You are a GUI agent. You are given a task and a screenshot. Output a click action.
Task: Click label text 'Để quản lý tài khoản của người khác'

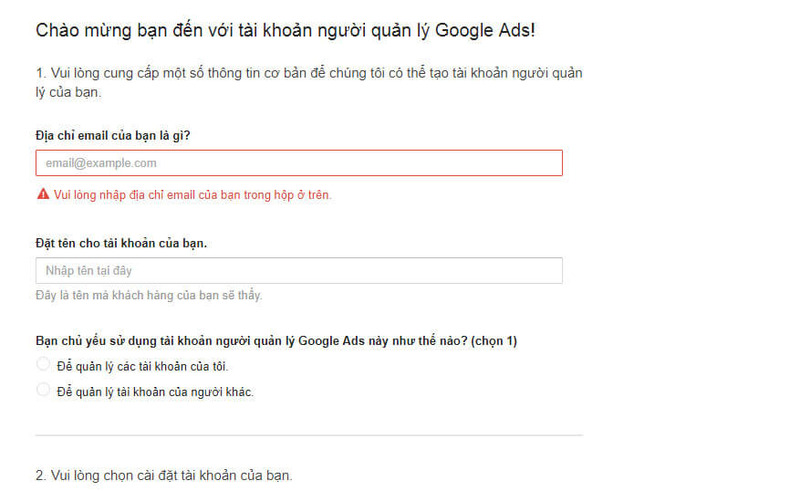point(155,392)
